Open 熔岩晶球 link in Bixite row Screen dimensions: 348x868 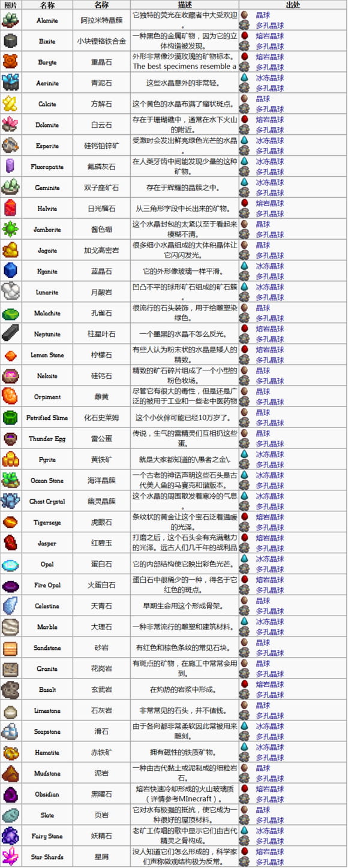pos(270,36)
